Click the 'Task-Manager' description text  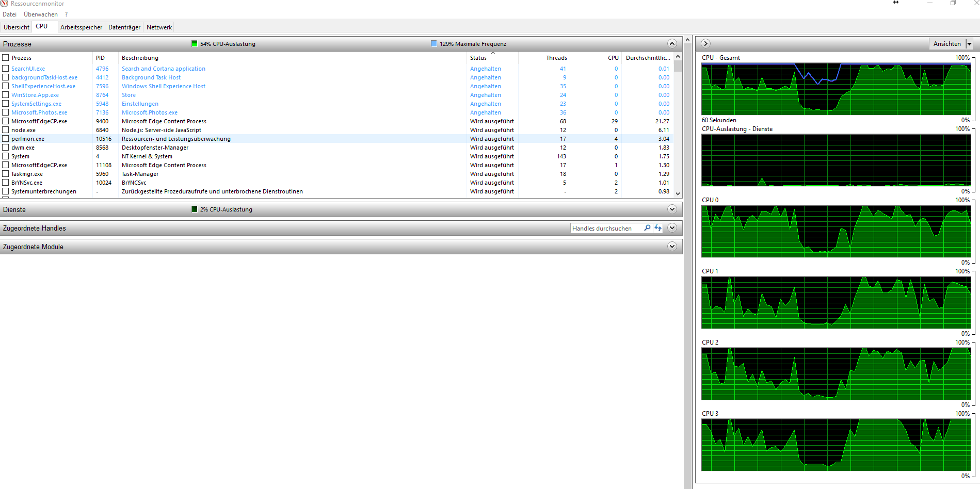(x=140, y=174)
